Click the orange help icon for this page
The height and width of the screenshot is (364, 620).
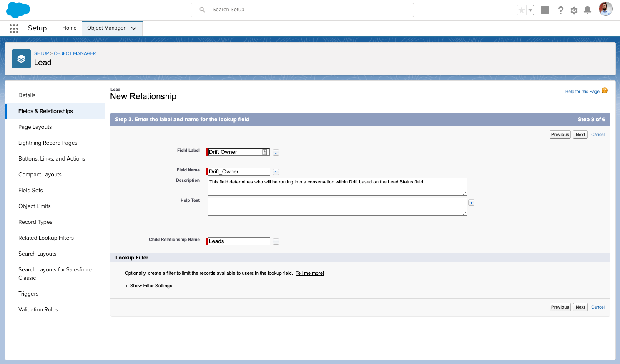click(x=605, y=90)
